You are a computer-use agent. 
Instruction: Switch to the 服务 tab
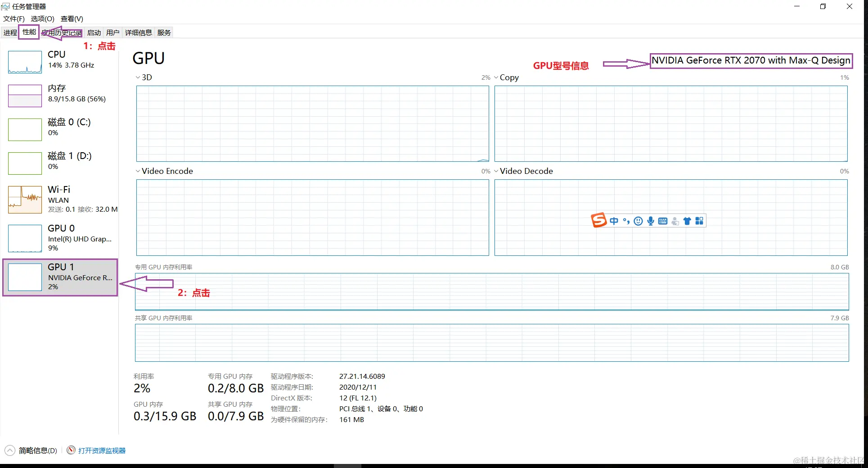(x=164, y=32)
